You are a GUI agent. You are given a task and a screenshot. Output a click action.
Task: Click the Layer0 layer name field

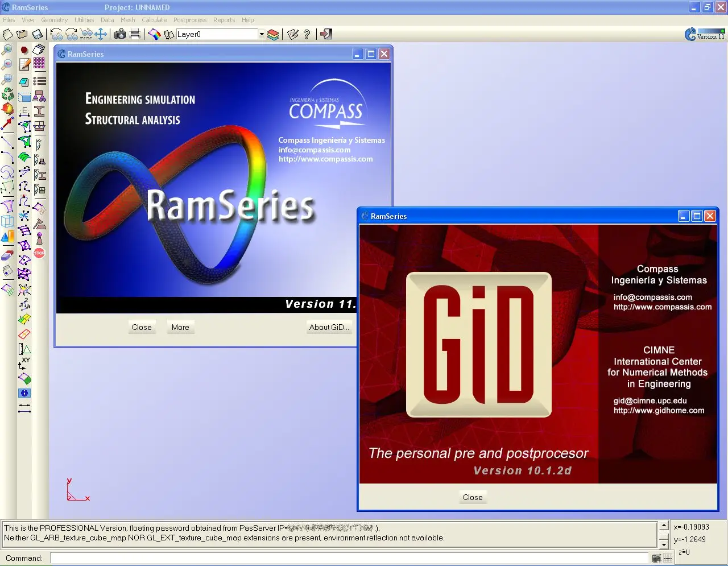coord(217,34)
